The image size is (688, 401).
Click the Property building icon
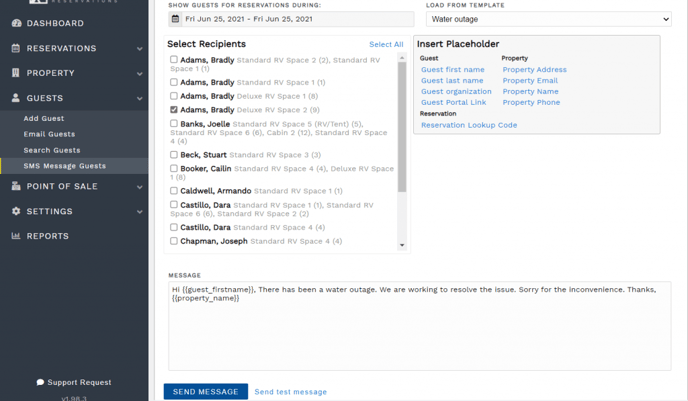click(16, 73)
